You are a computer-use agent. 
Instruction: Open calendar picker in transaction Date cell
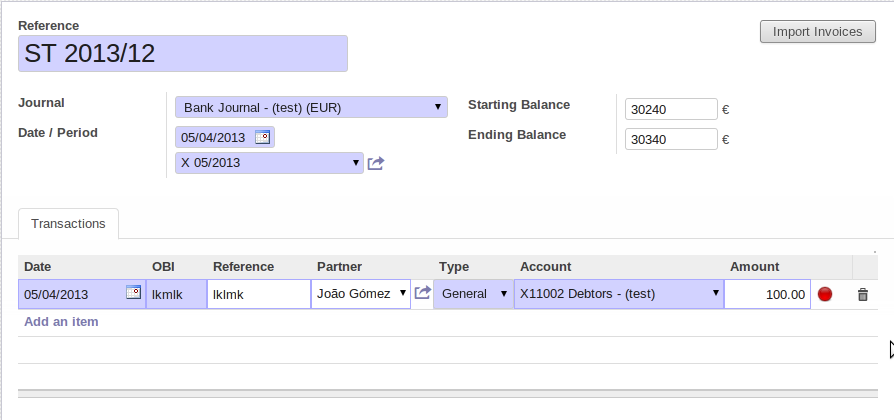click(x=133, y=293)
